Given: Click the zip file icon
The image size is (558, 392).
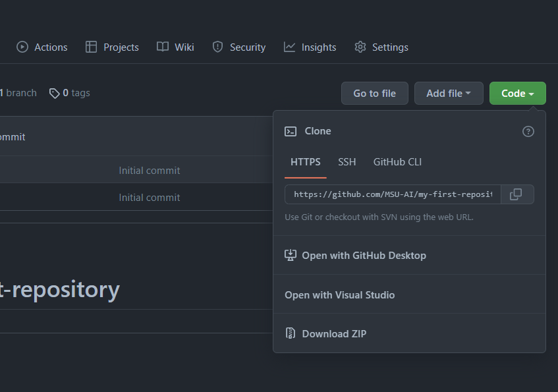Looking at the screenshot, I should 291,333.
